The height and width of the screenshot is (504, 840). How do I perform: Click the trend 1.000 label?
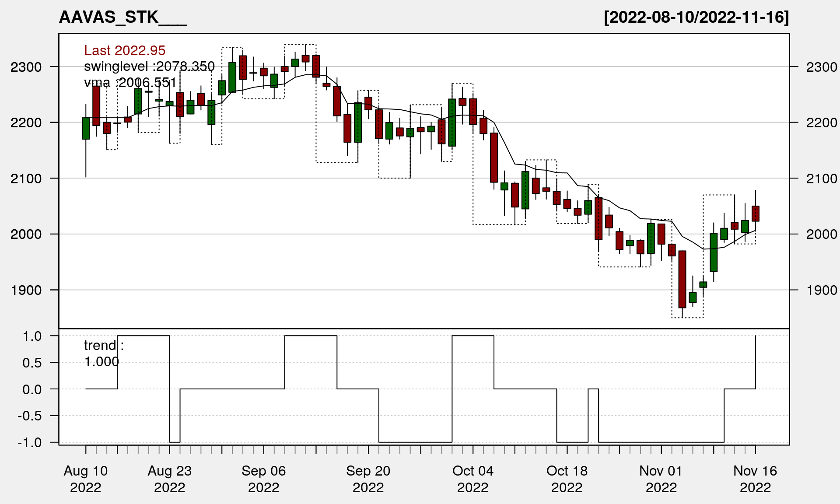click(x=103, y=353)
